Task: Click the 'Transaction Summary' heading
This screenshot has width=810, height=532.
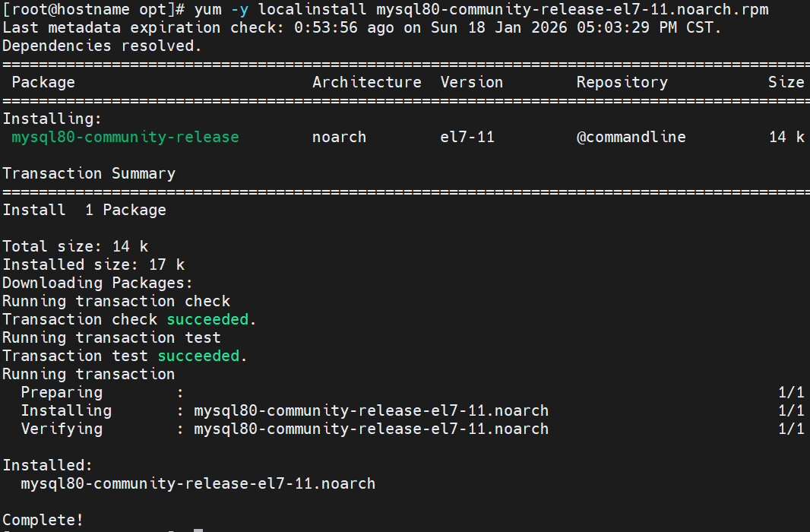Action: [89, 174]
